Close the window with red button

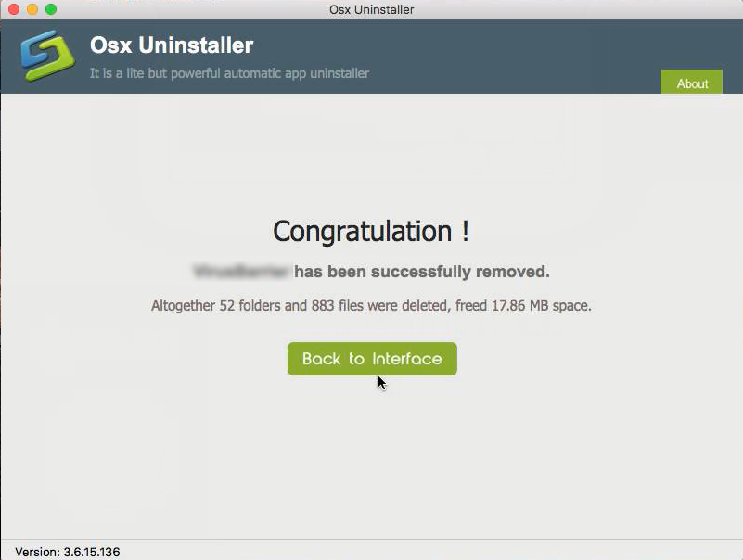point(14,9)
